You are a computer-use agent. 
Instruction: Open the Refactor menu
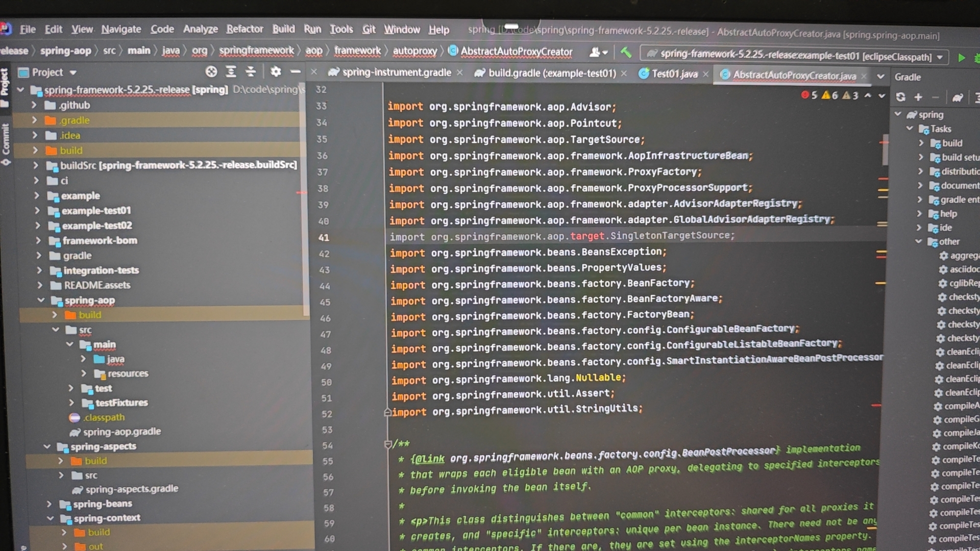tap(244, 29)
